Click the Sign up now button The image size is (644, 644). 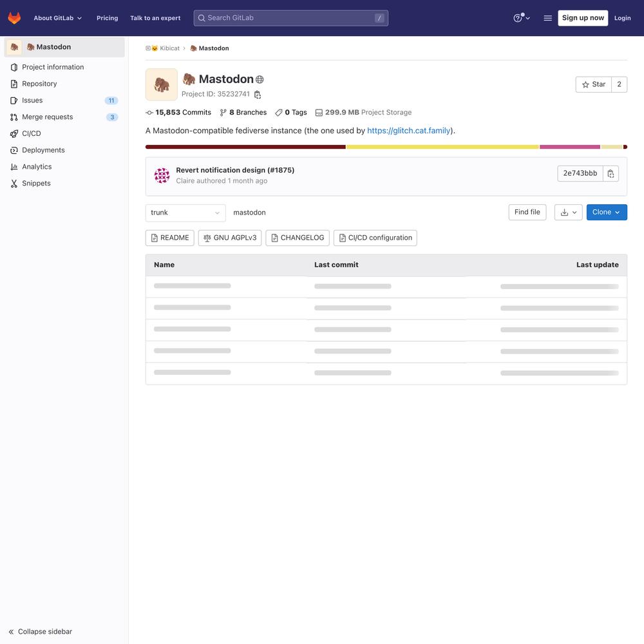click(x=583, y=18)
